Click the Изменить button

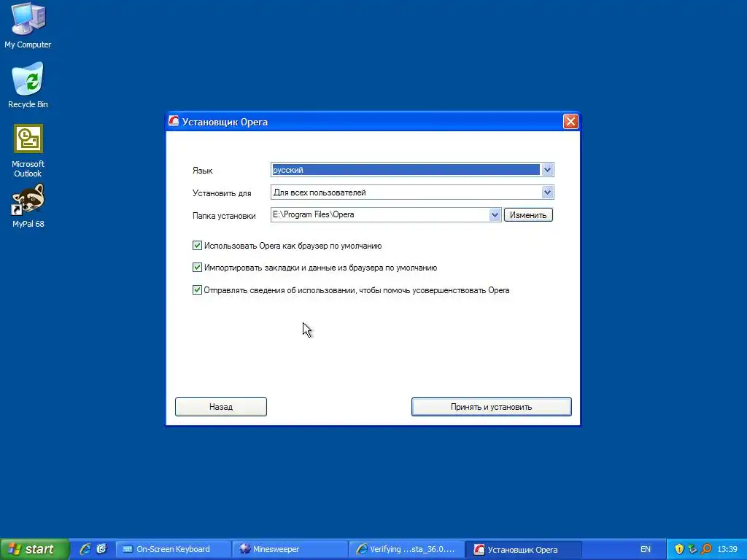pos(528,215)
